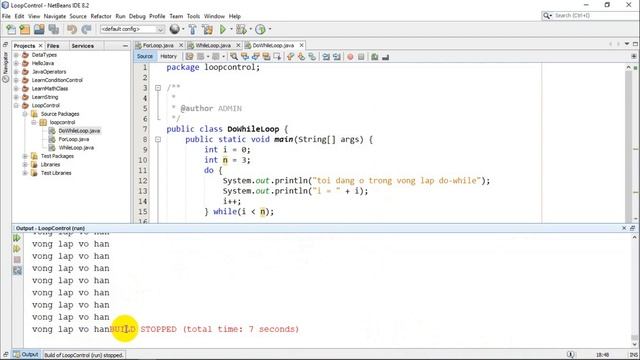Image resolution: width=640 pixels, height=360 pixels.
Task: Run the project with green play icon
Action: click(x=223, y=29)
